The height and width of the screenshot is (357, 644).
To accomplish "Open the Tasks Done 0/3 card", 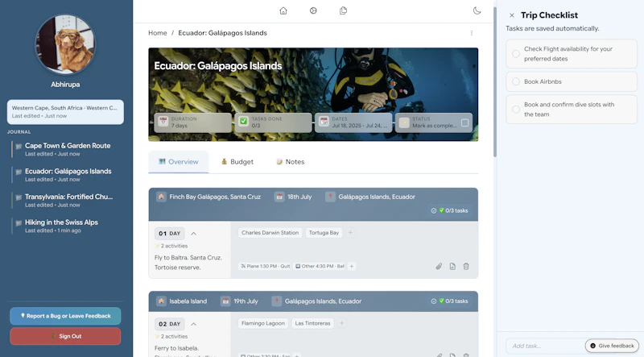I will tap(273, 122).
